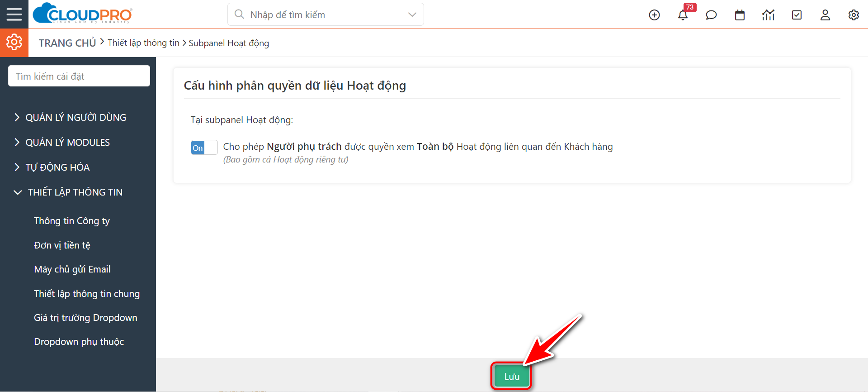
Task: Go to TRANG CHỦ breadcrumb
Action: pyautogui.click(x=67, y=43)
